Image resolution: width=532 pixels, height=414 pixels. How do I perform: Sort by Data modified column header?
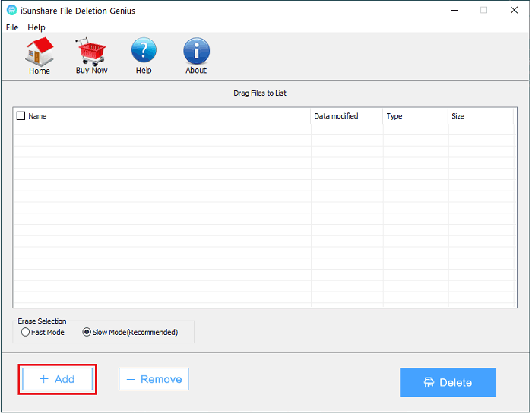point(347,116)
